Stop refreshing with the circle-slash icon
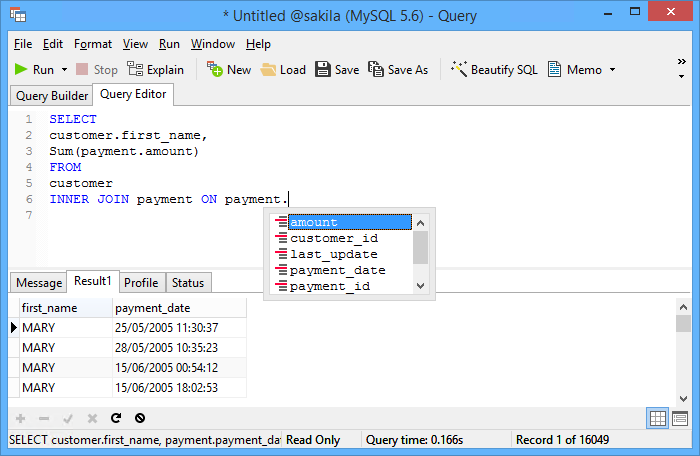The image size is (700, 456). 140,418
